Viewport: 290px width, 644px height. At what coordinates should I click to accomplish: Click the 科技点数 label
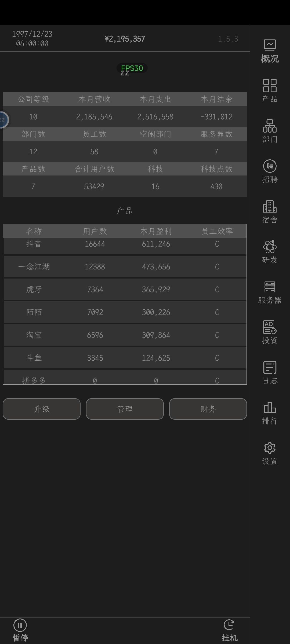(x=216, y=169)
